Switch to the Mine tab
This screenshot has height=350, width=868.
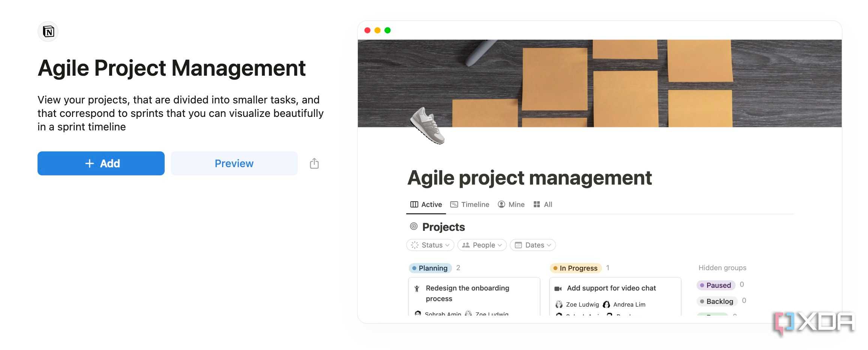click(511, 205)
